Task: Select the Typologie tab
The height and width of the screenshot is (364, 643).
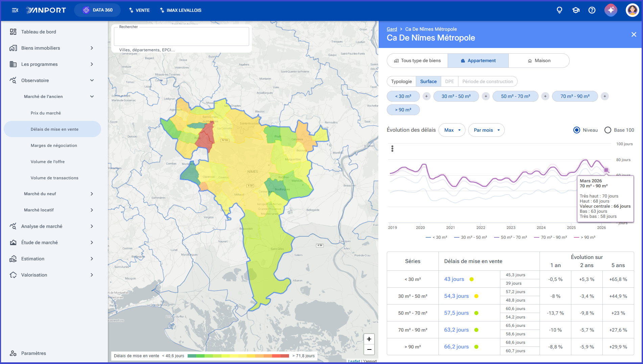Action: pos(401,81)
